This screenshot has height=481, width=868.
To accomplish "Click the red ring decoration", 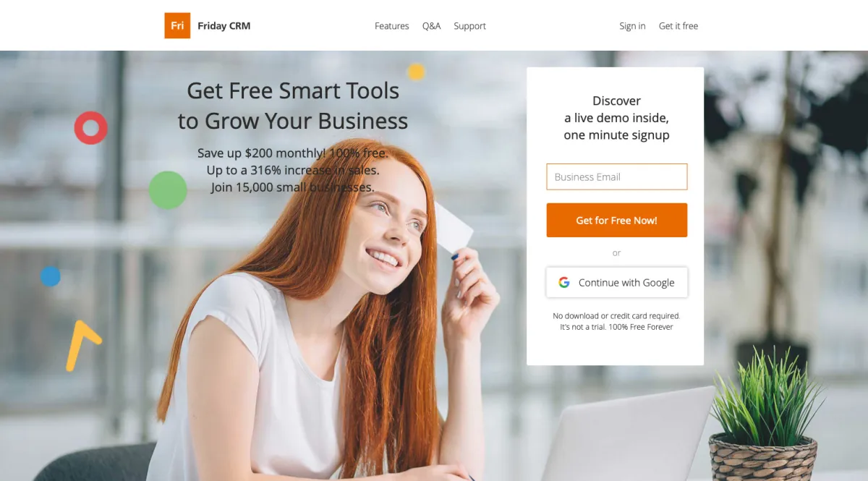I will click(91, 128).
